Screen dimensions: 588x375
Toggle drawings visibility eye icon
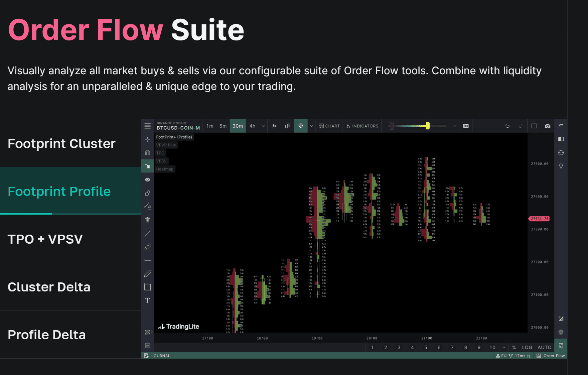coord(147,180)
